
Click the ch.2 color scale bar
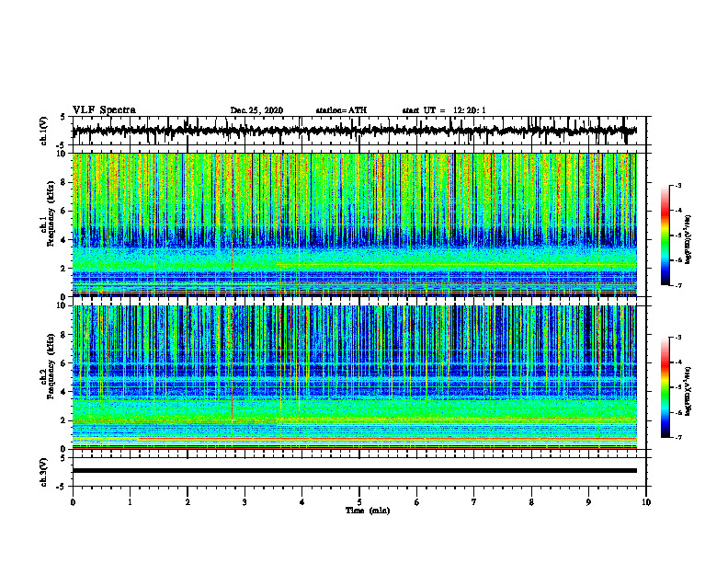coord(665,387)
